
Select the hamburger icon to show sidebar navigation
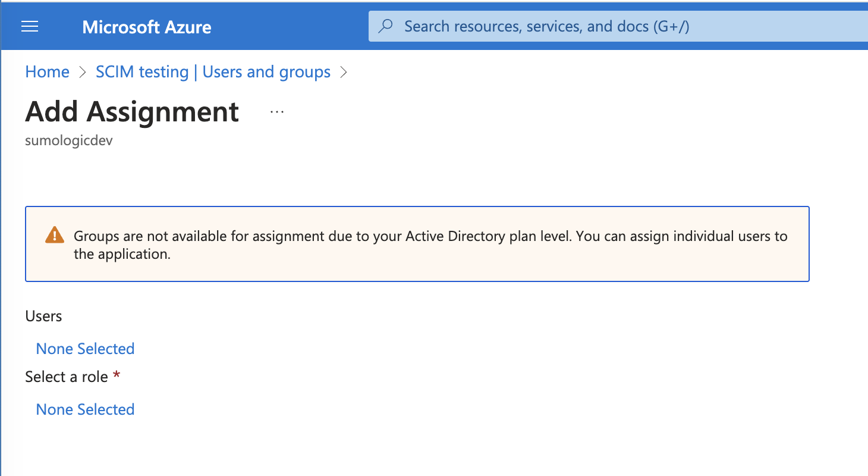pos(29,26)
